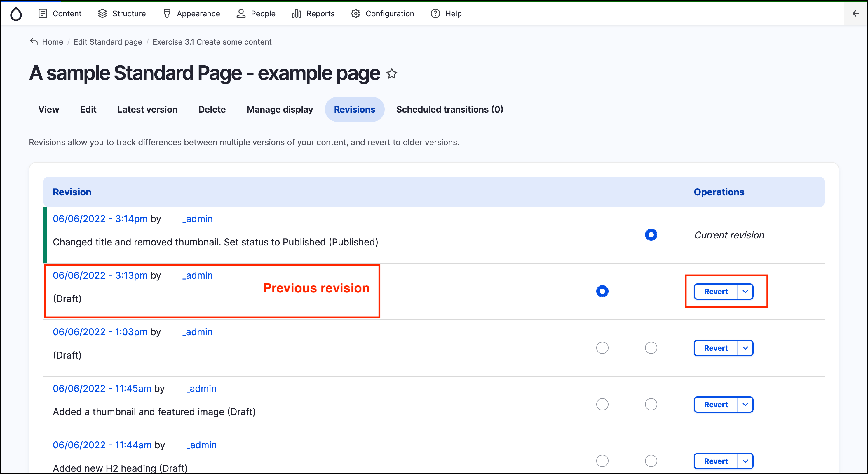The image size is (868, 474).
Task: Select first radio button for 1:03pm revision
Action: (x=602, y=348)
